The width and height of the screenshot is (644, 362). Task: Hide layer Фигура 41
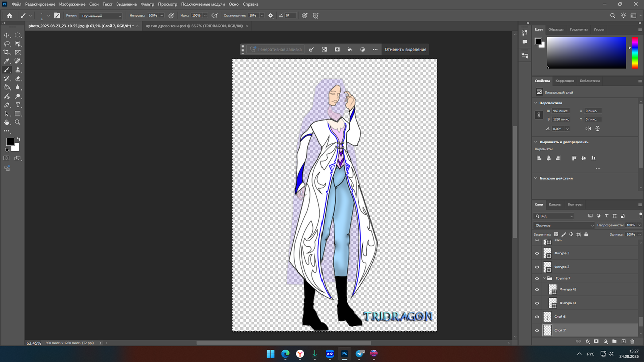[x=537, y=303]
